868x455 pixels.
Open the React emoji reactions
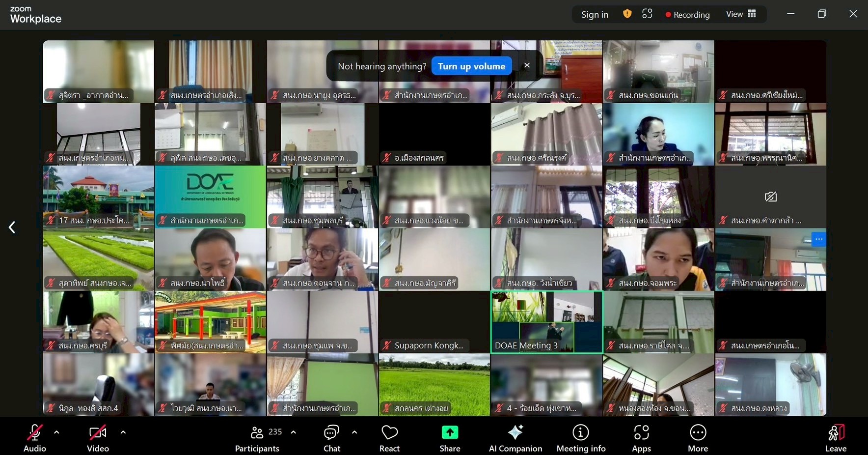(389, 433)
